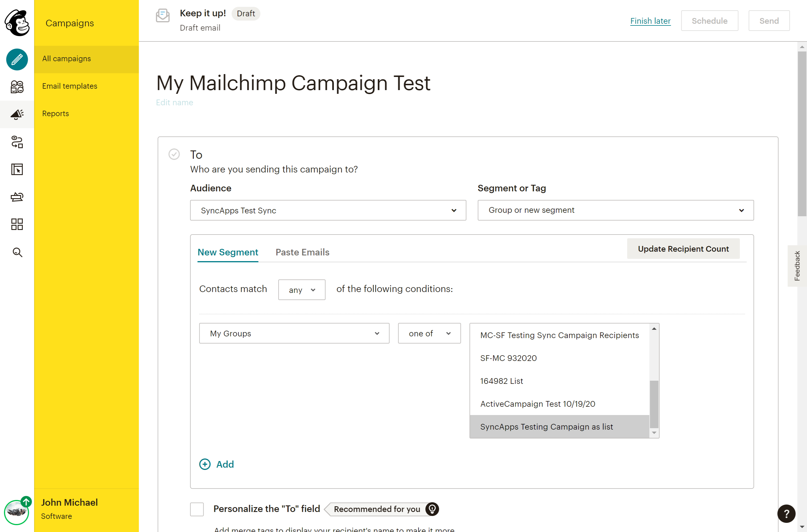Image resolution: width=807 pixels, height=532 pixels.
Task: Click the Send button
Action: click(x=769, y=21)
